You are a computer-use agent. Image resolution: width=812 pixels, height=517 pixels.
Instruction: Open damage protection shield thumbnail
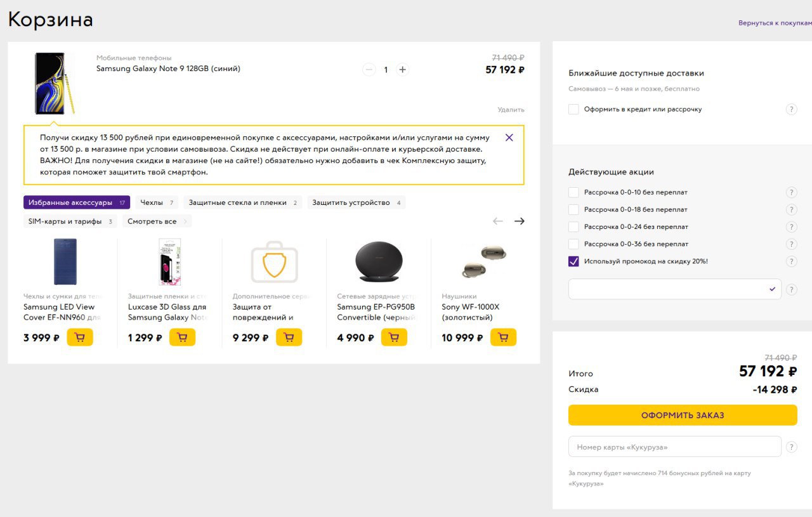[x=274, y=261]
